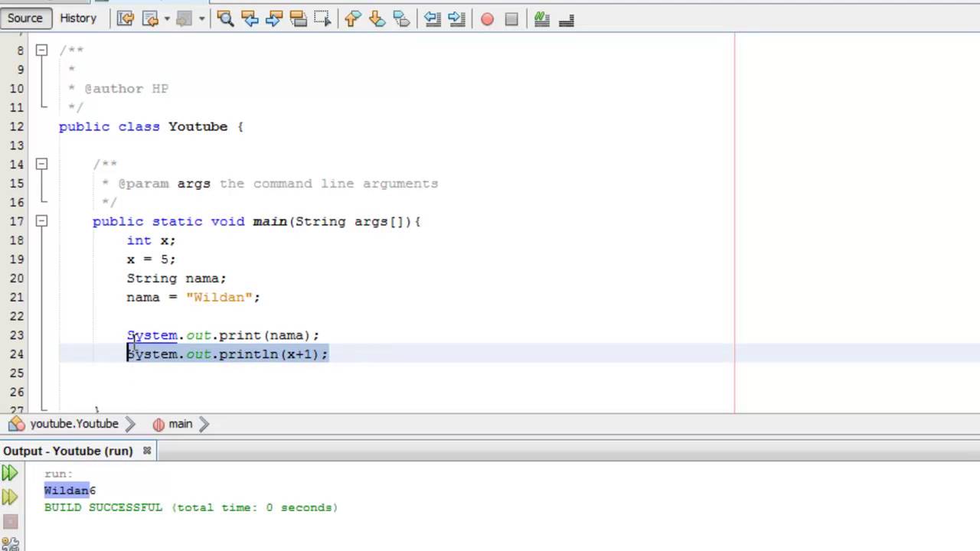Start macro recording with the red circle
Screen dimensions: 980x551
(x=487, y=19)
